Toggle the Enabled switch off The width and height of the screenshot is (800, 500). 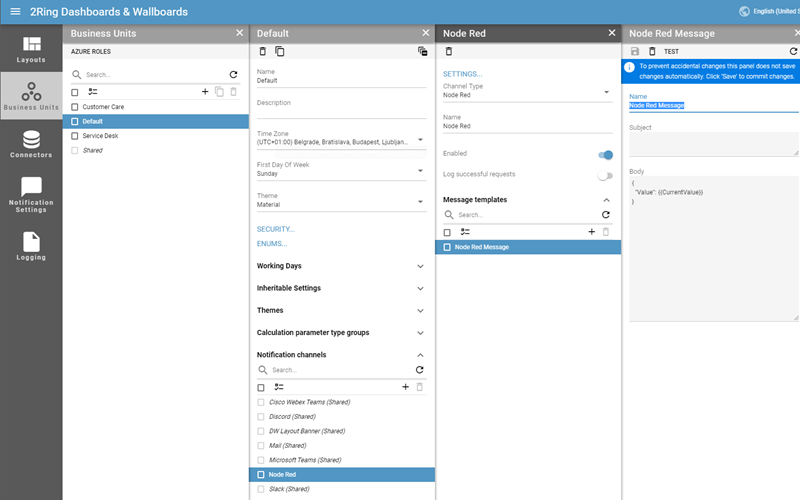[x=604, y=154]
